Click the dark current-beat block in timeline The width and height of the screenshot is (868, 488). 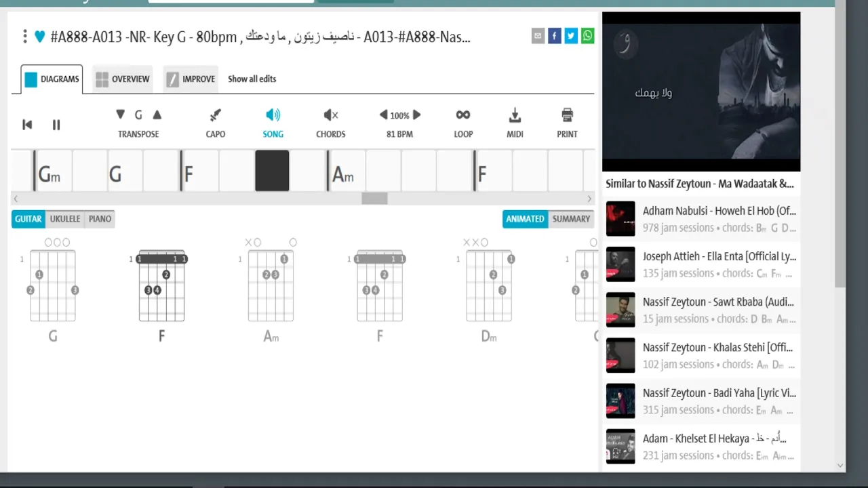272,171
